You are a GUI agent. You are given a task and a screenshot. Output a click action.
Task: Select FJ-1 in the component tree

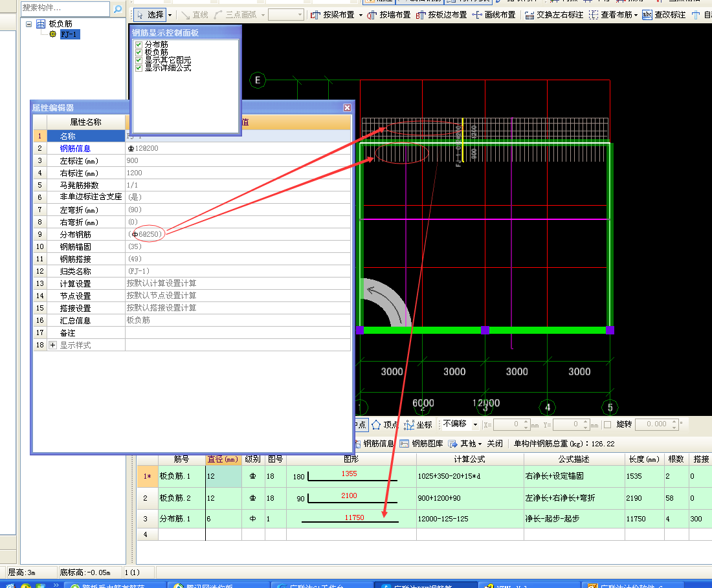[x=70, y=34]
